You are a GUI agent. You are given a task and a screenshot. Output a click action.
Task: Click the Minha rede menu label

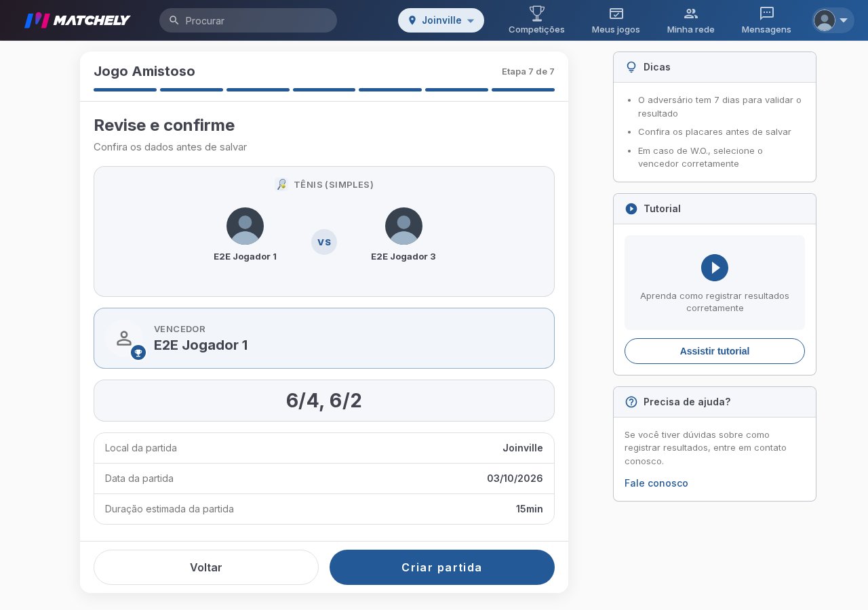coord(691,29)
